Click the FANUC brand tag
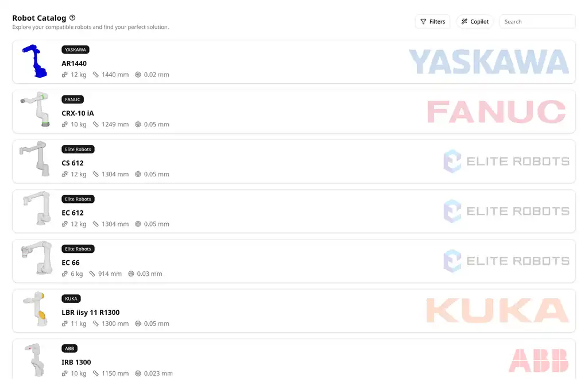Screen dimensions: 588x385 [x=73, y=99]
